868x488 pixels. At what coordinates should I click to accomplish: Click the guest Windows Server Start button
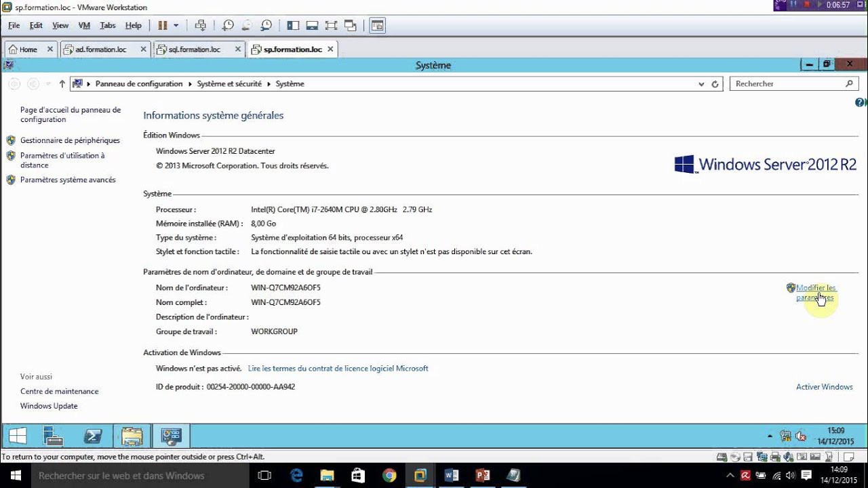[18, 436]
